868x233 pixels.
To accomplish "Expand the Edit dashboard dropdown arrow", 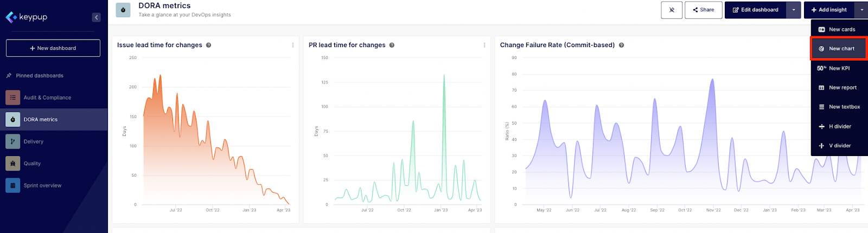I will click(794, 10).
